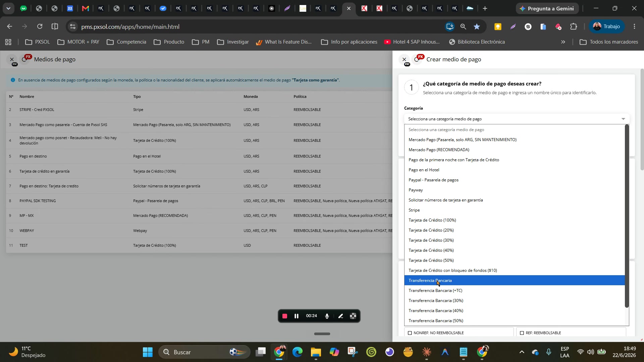The image size is (644, 362).
Task: Open the Chrome three-dot menu
Action: pos(634,26)
